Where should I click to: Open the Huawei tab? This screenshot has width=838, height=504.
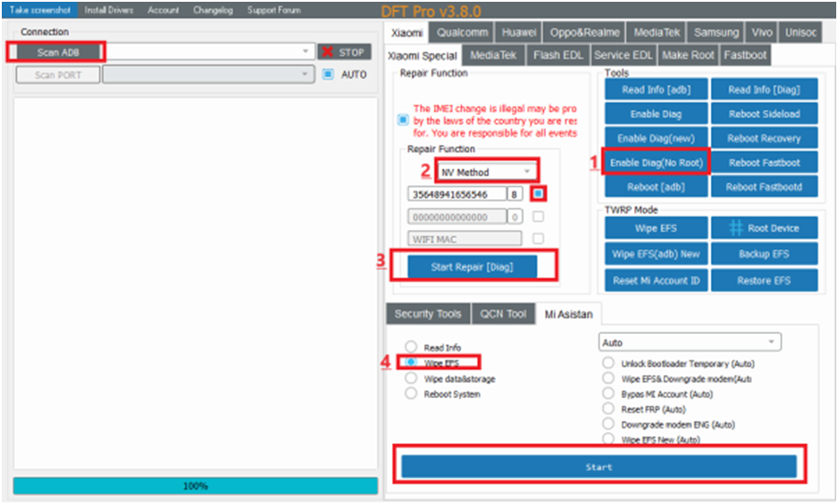point(518,33)
